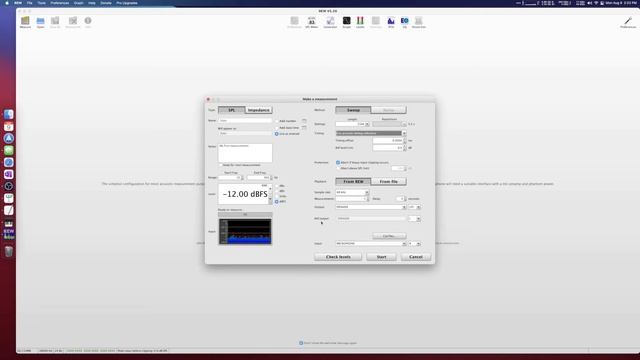Select the Impedance type tab
Screen dimensions: 640x360
pos(259,110)
